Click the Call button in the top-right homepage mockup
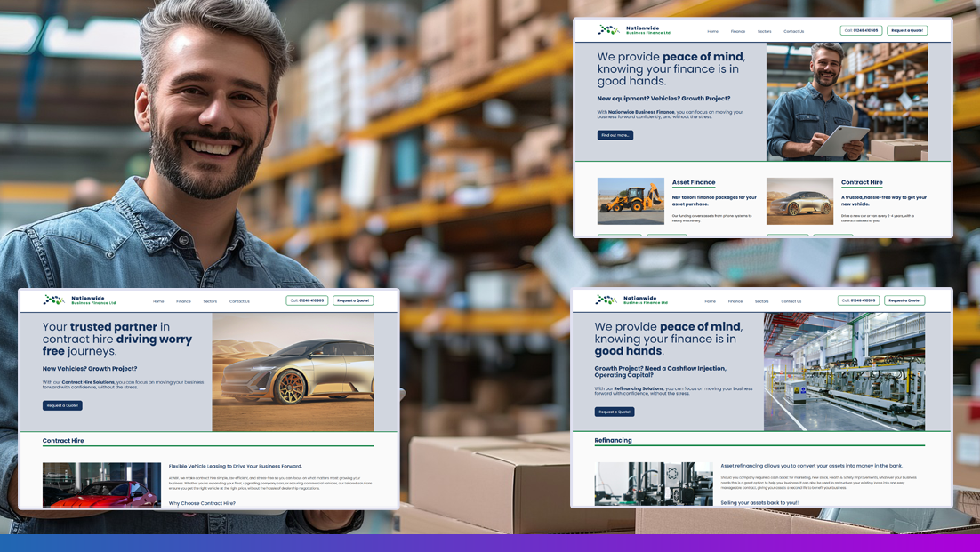The image size is (980, 552). (861, 30)
